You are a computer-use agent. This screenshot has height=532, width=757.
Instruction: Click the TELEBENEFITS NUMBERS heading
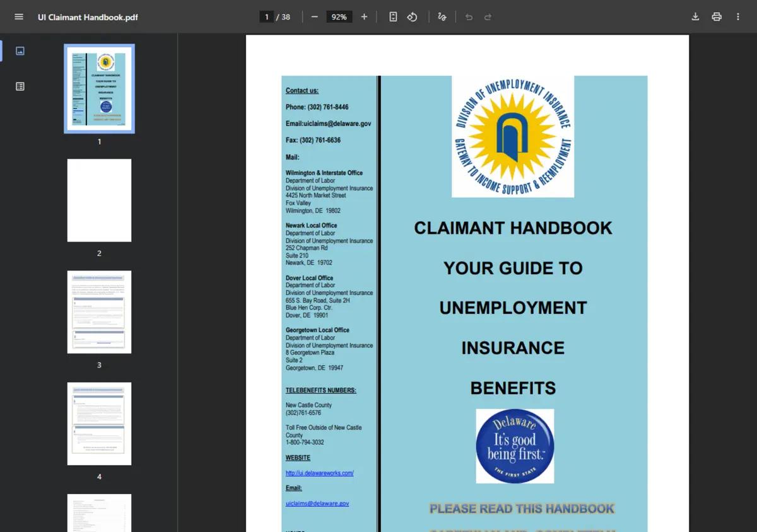(x=321, y=391)
